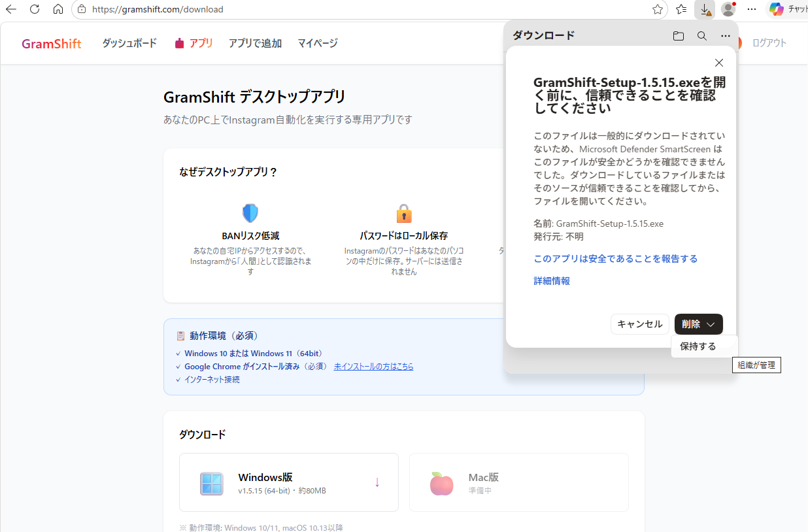Download the Windows版 installer card
Image resolution: width=808 pixels, height=532 pixels.
289,482
